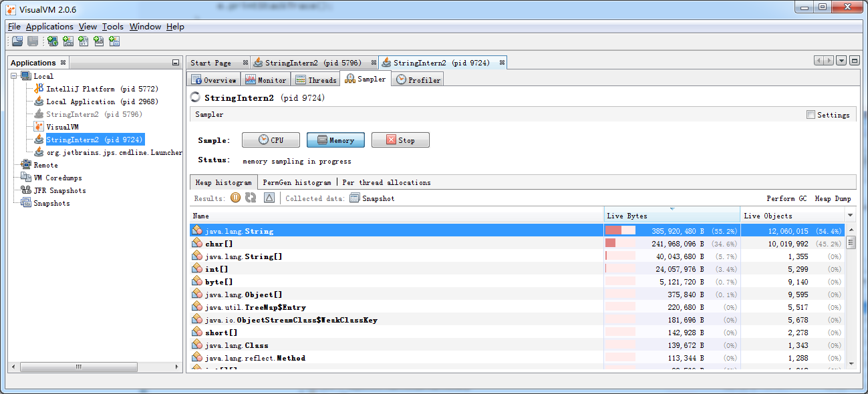Maximize the editor window area icon

click(x=854, y=61)
